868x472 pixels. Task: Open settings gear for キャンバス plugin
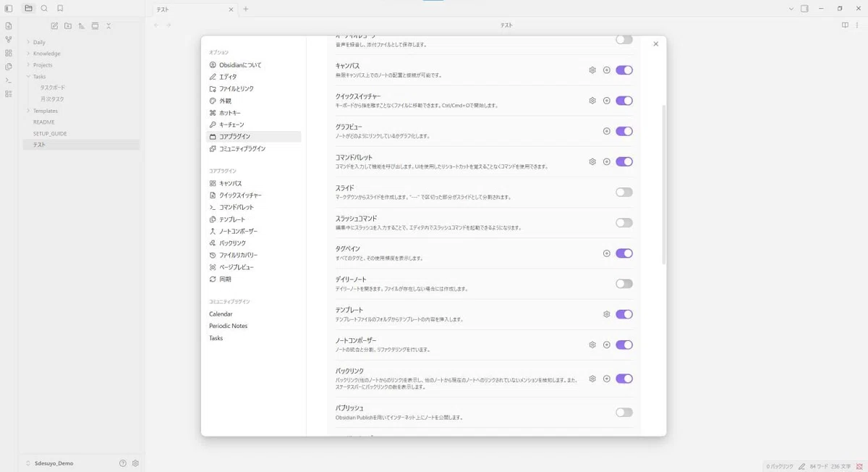[x=592, y=70]
